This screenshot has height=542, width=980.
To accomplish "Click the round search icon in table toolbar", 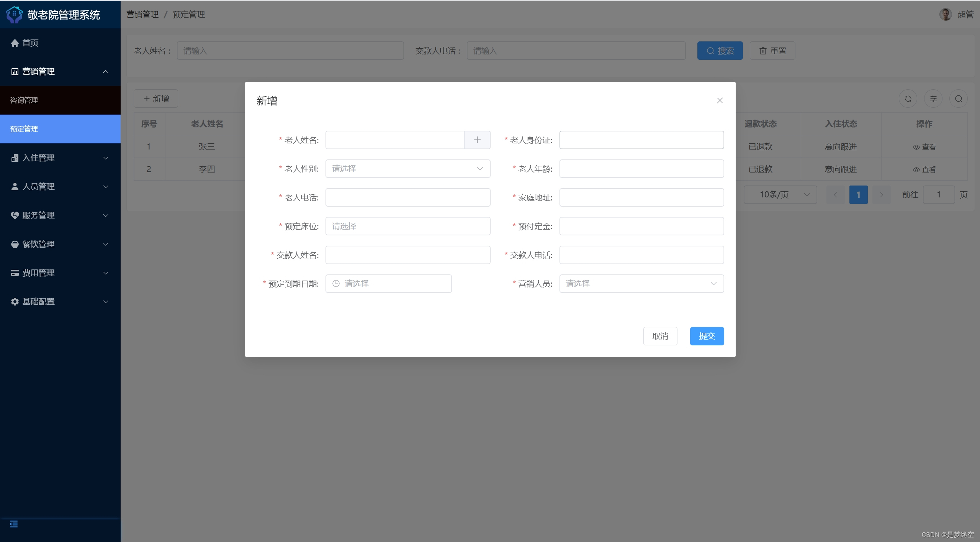I will pos(958,99).
